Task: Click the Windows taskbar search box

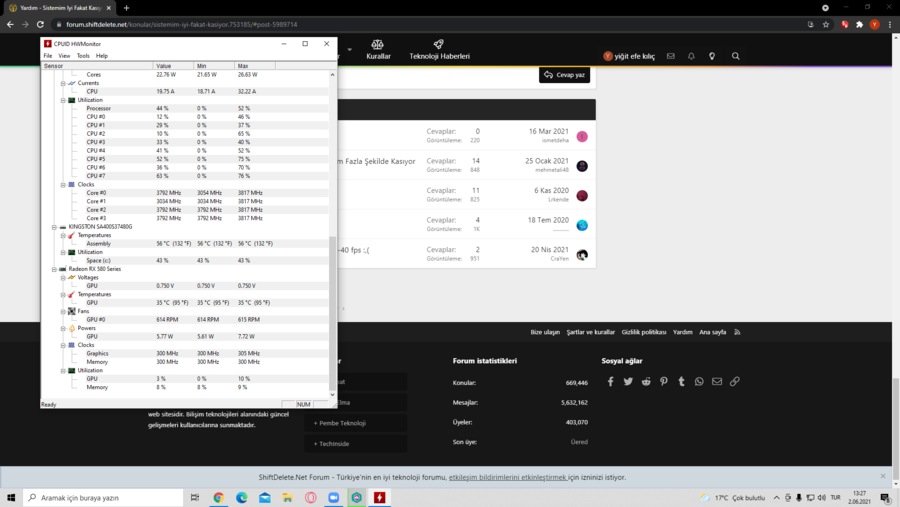Action: tap(103, 497)
